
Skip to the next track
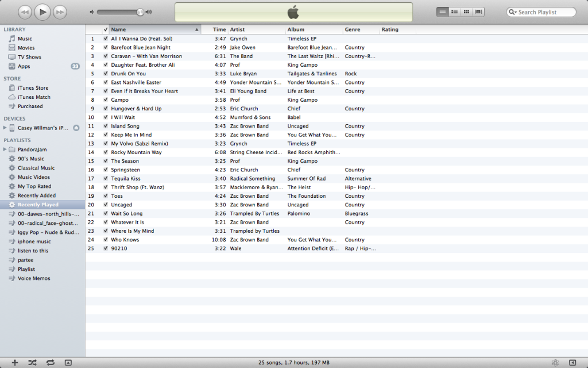click(59, 11)
